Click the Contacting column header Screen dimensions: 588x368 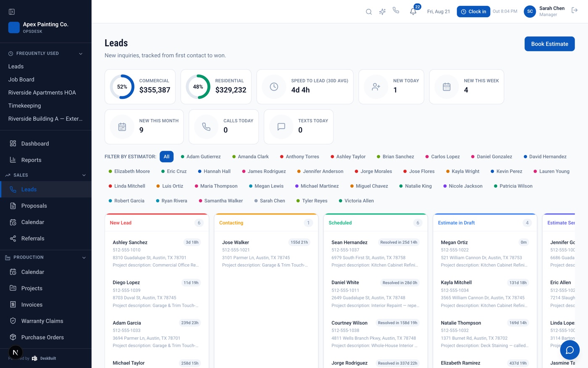click(266, 223)
